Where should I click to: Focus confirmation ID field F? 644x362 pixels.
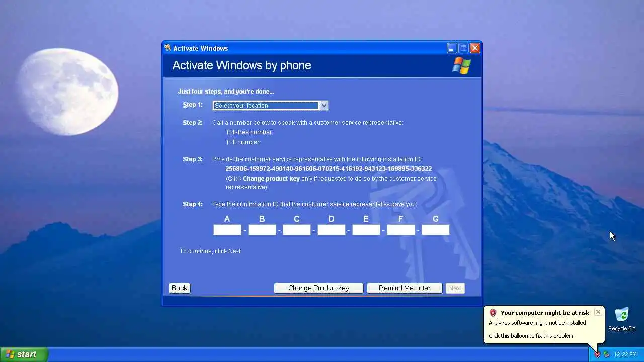click(x=401, y=230)
